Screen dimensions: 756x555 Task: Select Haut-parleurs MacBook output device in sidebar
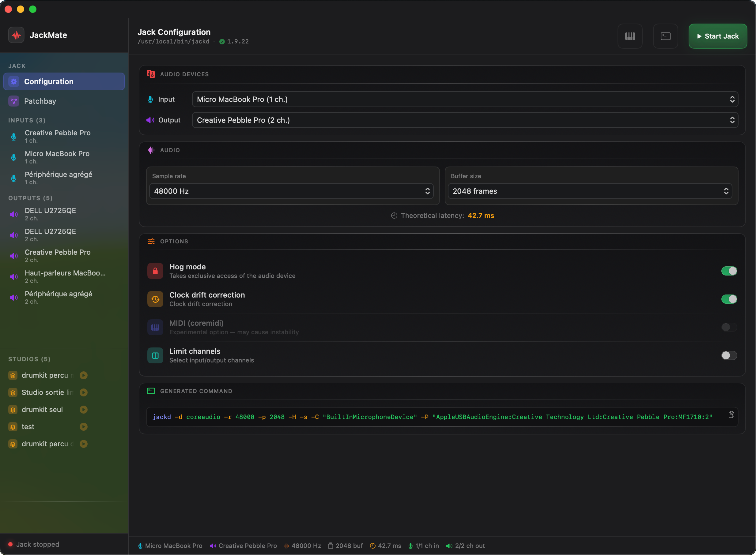[x=65, y=276]
